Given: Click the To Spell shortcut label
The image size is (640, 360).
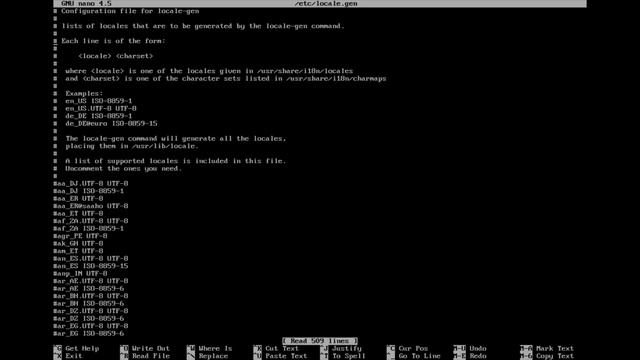Looking at the screenshot, I should [x=349, y=356].
